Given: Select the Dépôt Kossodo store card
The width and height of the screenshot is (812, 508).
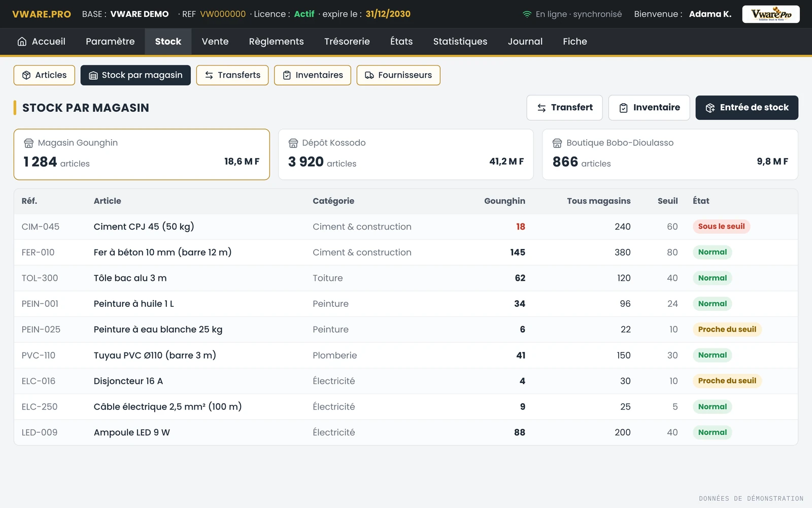Looking at the screenshot, I should [x=406, y=154].
